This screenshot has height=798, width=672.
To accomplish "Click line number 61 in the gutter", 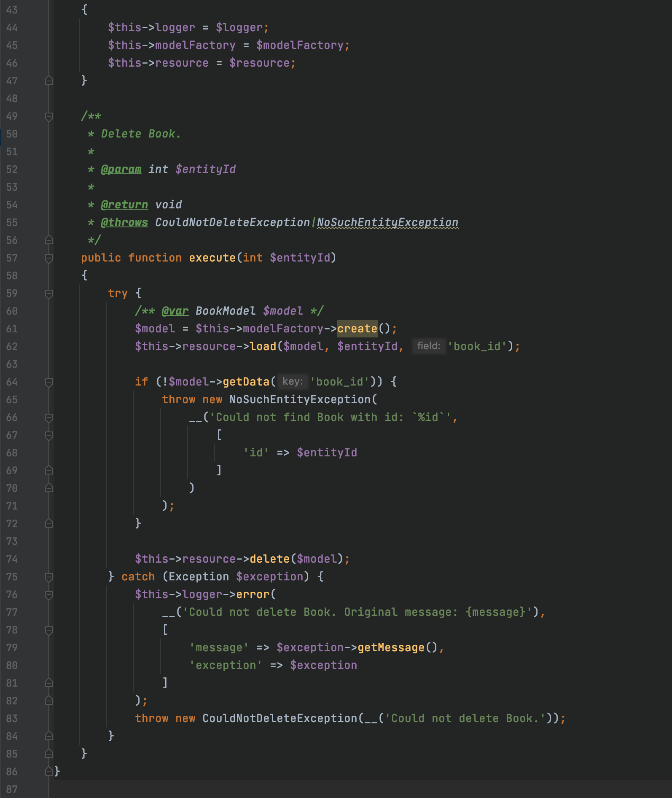I will click(12, 329).
